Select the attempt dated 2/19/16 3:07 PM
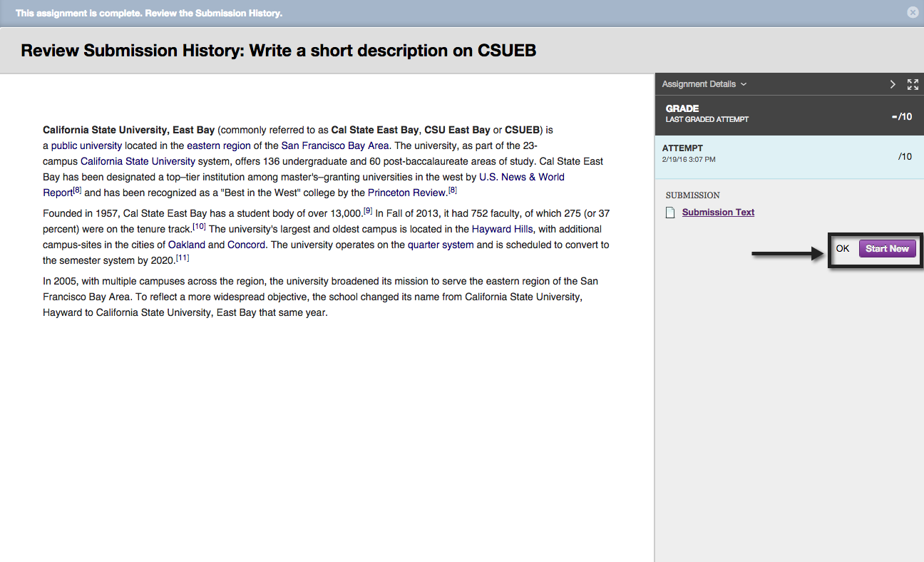Screen dimensions: 924x562 point(789,157)
